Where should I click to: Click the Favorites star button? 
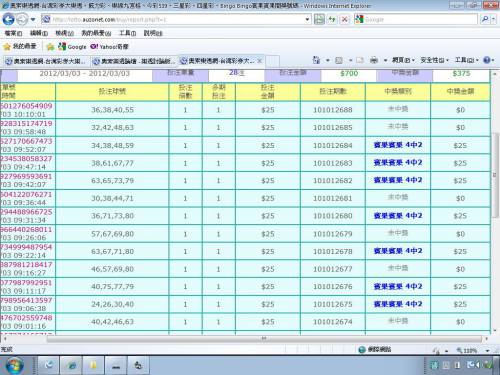(x=20, y=47)
